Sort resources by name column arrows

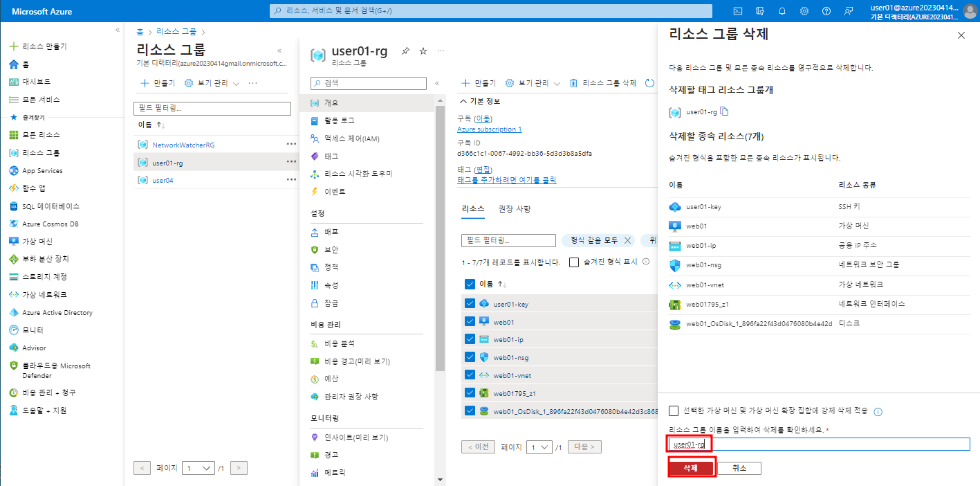point(503,285)
